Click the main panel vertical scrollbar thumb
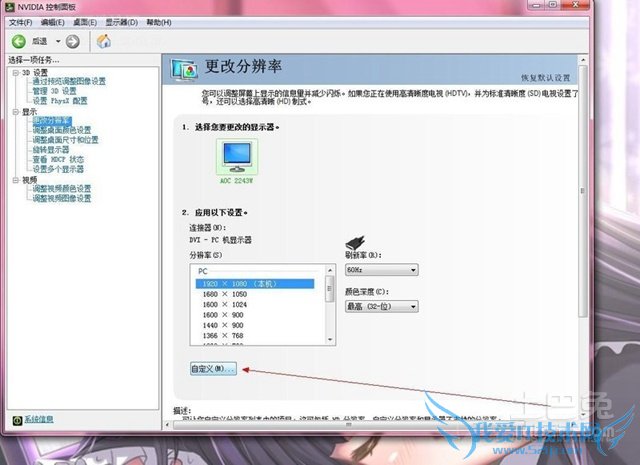This screenshot has width=640, height=465. click(583, 190)
